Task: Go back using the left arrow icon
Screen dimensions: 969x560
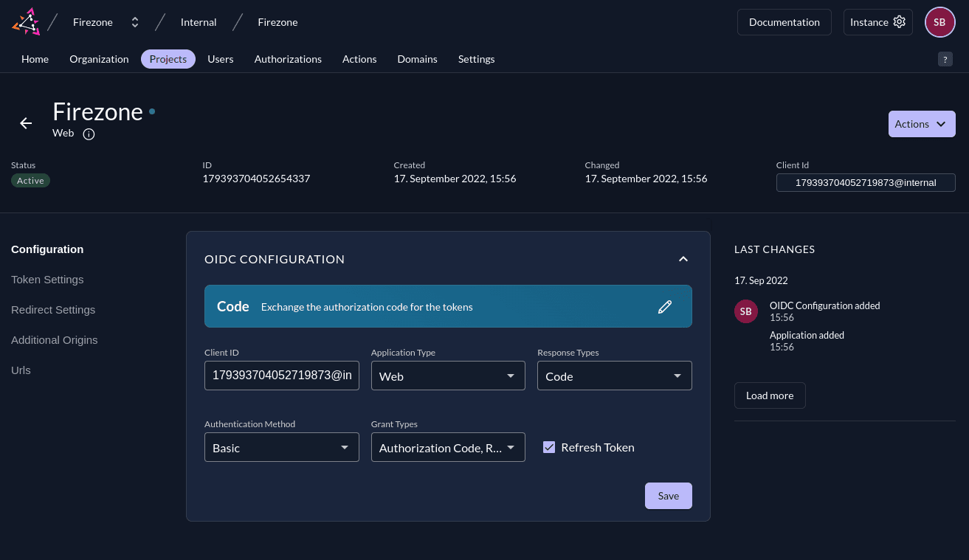Action: [x=26, y=123]
